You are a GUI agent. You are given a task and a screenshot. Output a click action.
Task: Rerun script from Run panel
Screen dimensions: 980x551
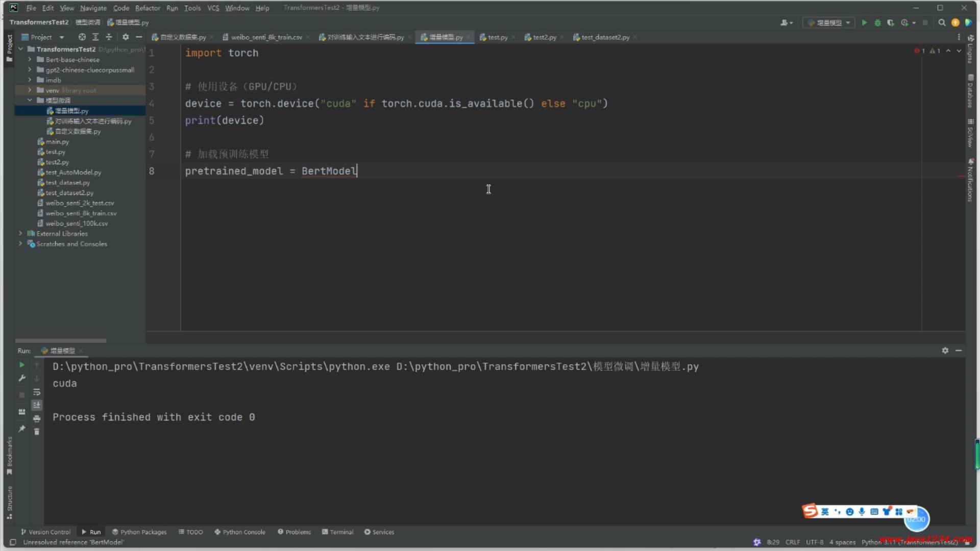(x=21, y=365)
